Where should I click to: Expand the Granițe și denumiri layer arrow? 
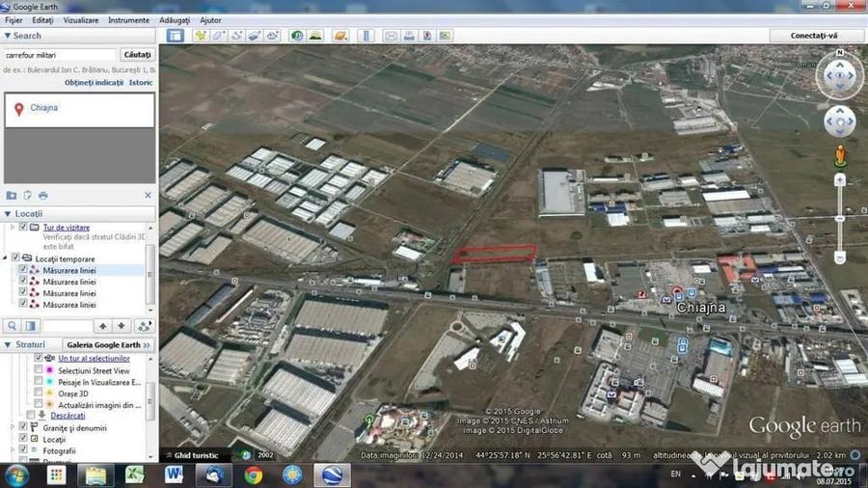(x=13, y=427)
